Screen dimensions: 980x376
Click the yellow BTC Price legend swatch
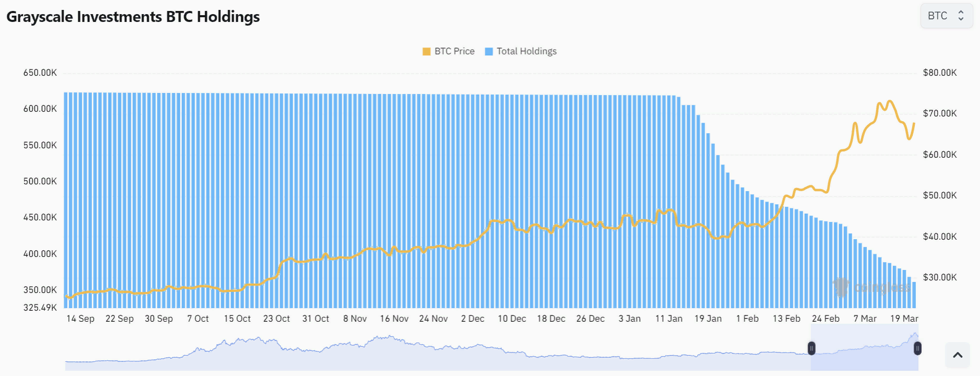[426, 51]
